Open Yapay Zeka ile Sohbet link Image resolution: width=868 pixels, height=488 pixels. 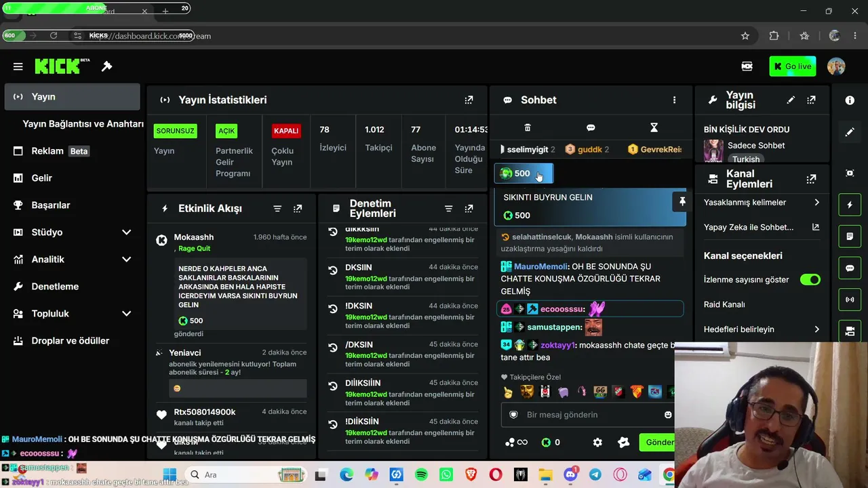click(x=762, y=228)
